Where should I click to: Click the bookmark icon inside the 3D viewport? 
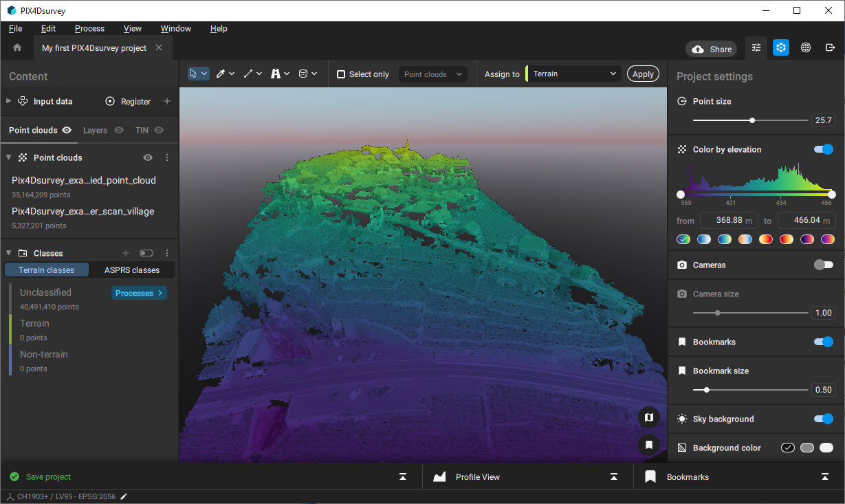point(648,445)
